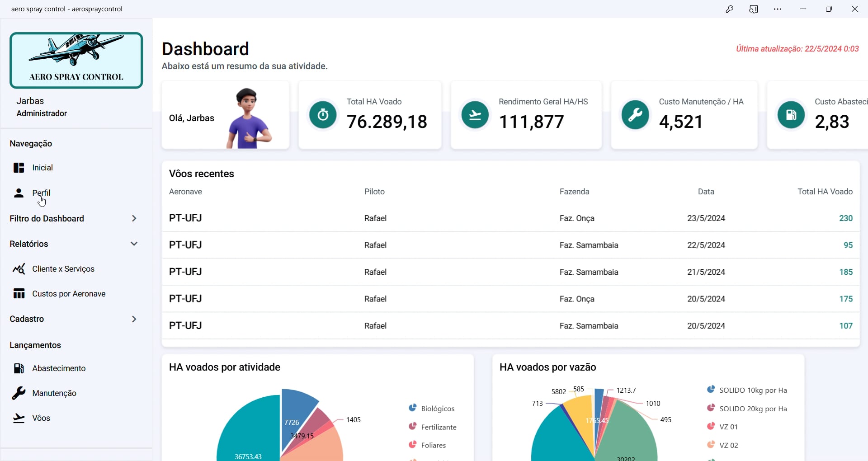Click the Manutenção wrench icon in sidebar
This screenshot has width=868, height=461.
pos(19,393)
